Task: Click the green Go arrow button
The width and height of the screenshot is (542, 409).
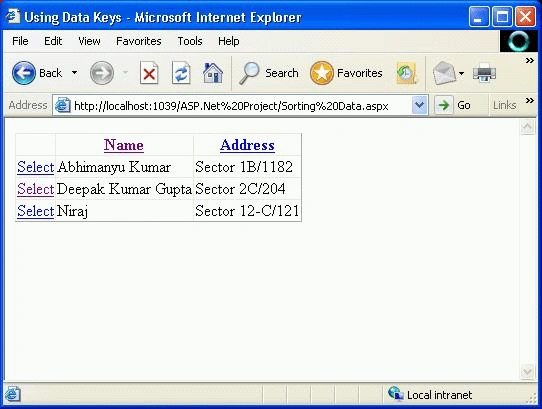Action: pos(443,105)
